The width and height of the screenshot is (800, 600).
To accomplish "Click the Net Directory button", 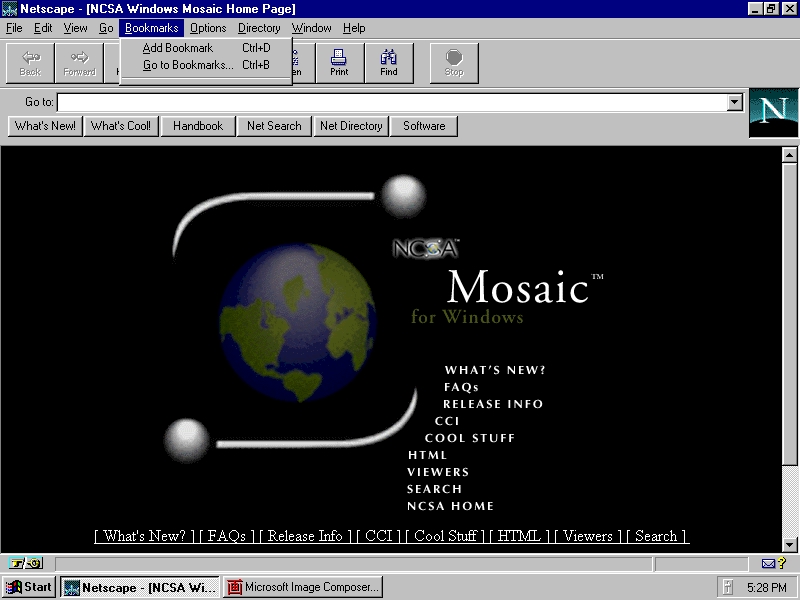I will (351, 126).
